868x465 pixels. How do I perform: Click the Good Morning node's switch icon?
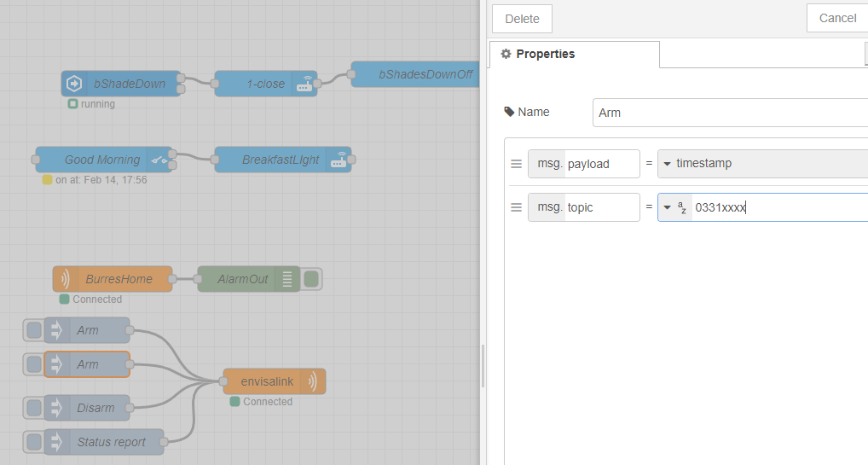click(159, 160)
